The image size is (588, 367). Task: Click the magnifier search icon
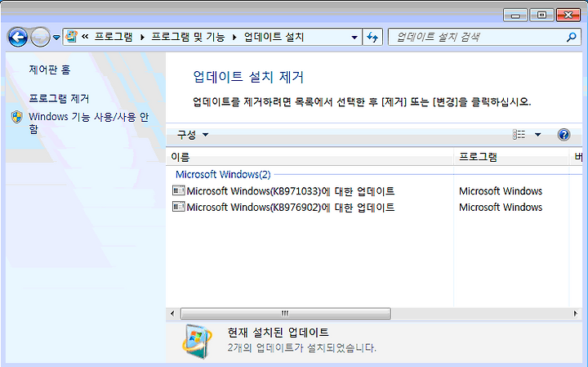(572, 37)
